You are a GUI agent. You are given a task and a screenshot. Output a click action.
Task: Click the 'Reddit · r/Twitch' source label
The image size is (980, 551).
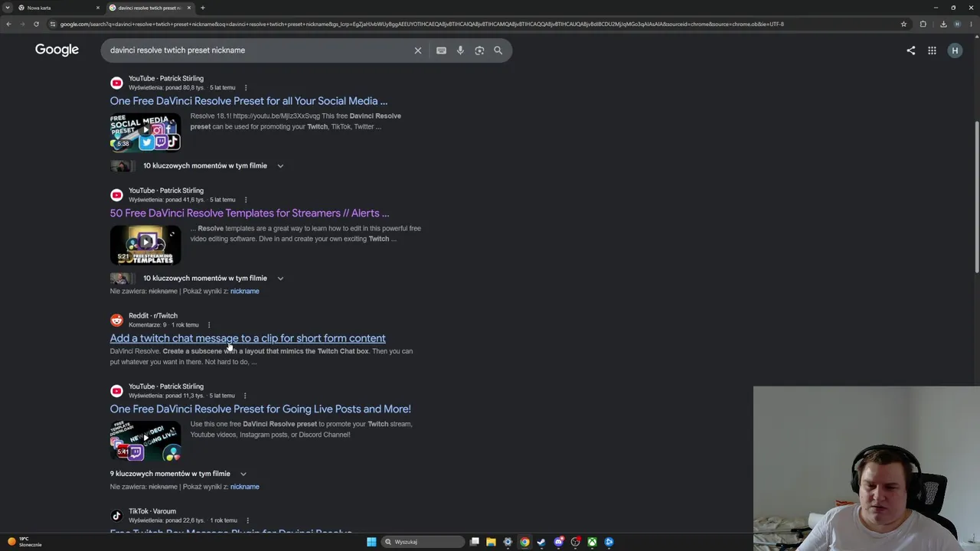tap(153, 316)
